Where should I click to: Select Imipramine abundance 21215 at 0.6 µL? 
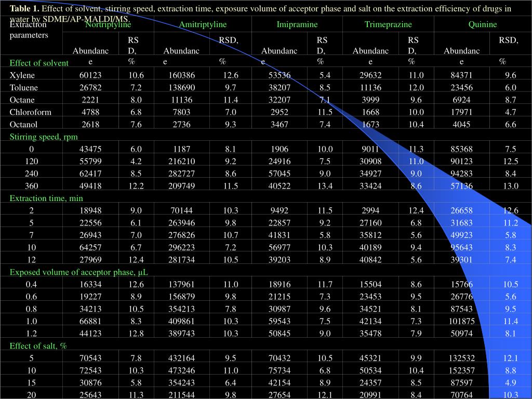pyautogui.click(x=279, y=297)
